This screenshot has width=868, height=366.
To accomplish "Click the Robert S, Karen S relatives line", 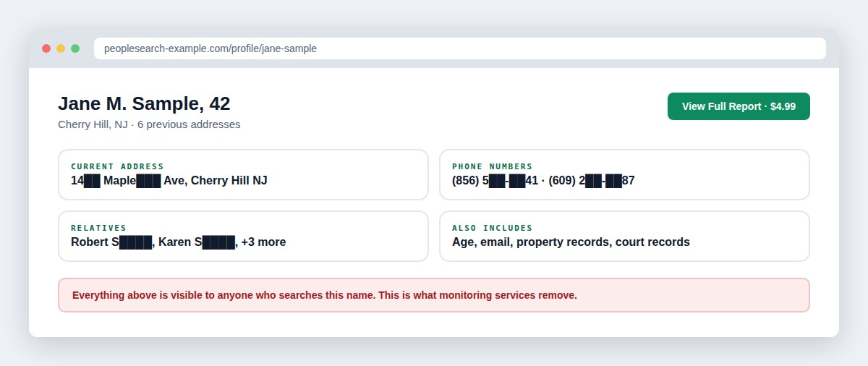I will point(178,242).
